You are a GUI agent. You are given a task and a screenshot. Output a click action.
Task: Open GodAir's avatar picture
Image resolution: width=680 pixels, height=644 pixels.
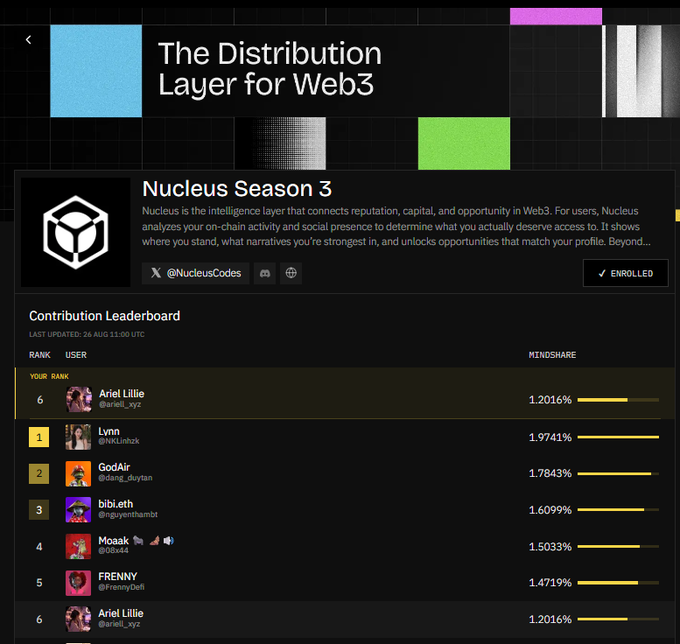point(78,474)
